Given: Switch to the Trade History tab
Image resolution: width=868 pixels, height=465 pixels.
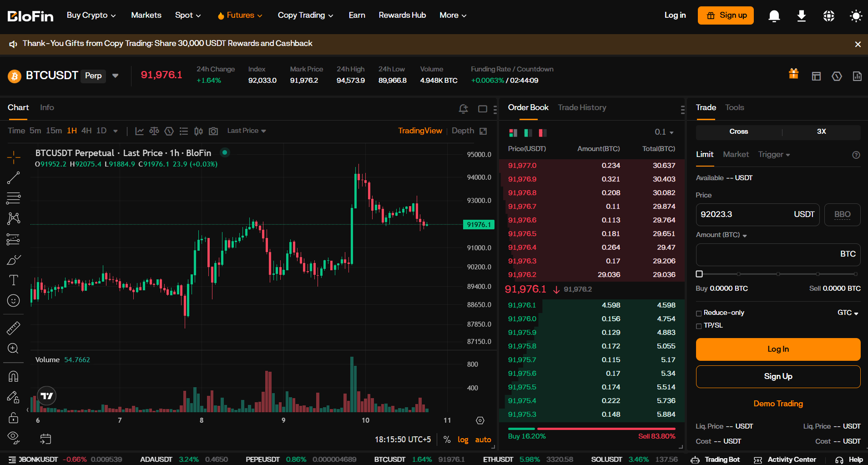Looking at the screenshot, I should click(582, 107).
